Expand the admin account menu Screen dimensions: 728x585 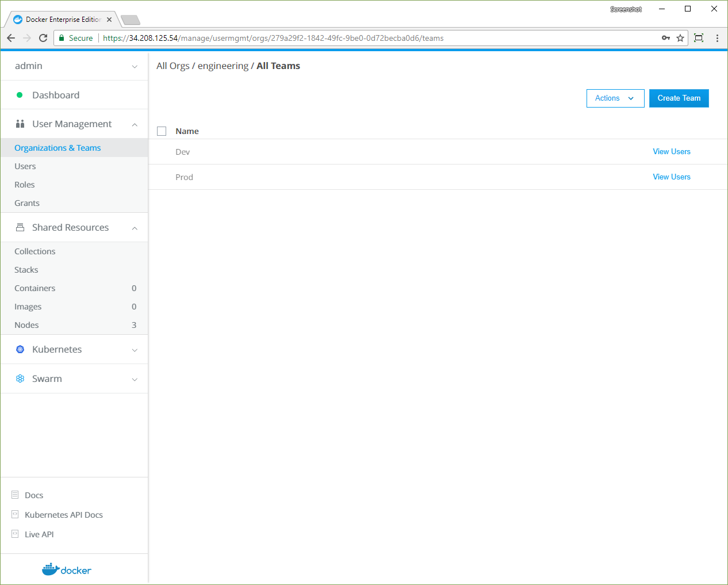[x=135, y=67]
